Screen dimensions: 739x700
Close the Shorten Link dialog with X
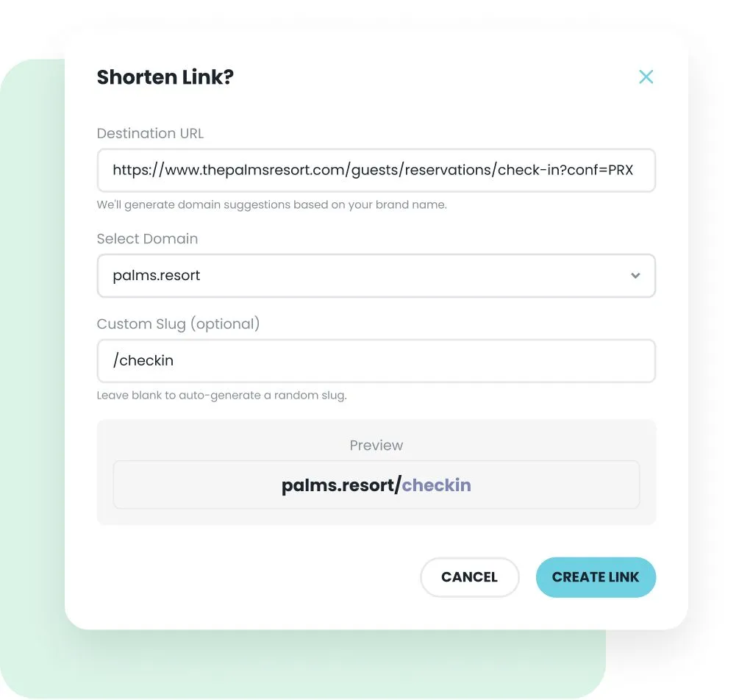646,76
